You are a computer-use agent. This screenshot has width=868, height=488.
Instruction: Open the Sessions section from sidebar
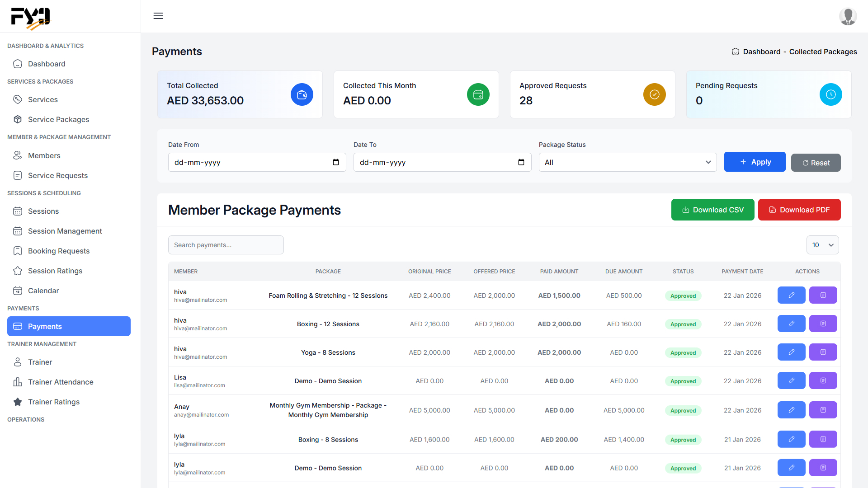click(x=43, y=211)
